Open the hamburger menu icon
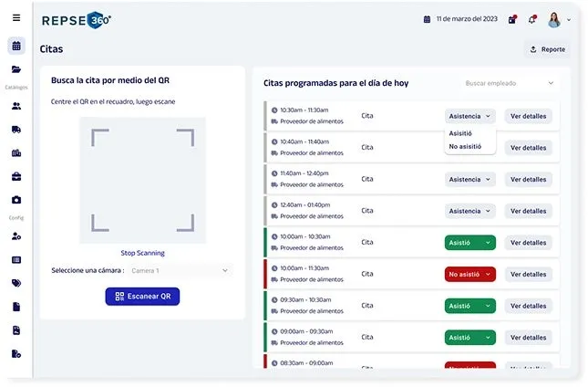Screen dimensions: 588x387 point(16,17)
